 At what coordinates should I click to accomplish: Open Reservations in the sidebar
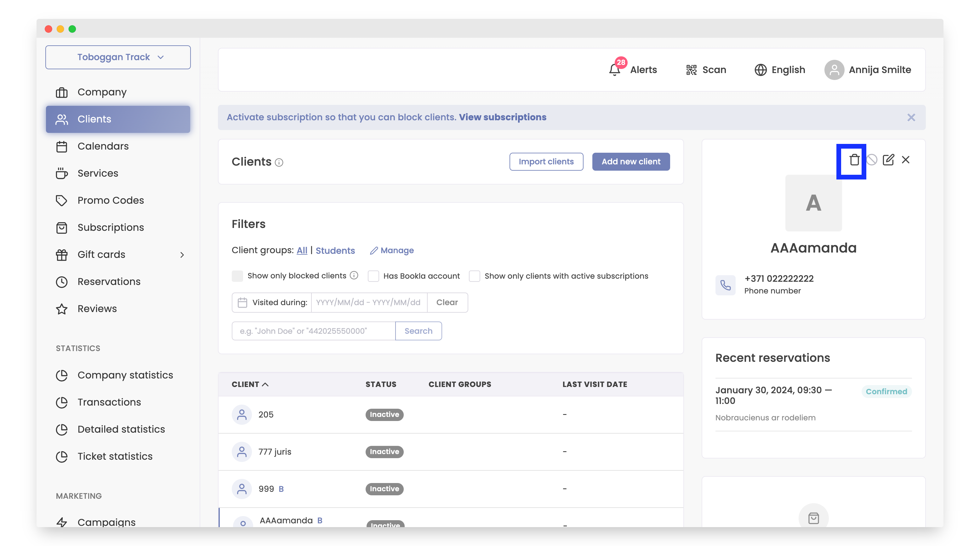click(x=109, y=282)
